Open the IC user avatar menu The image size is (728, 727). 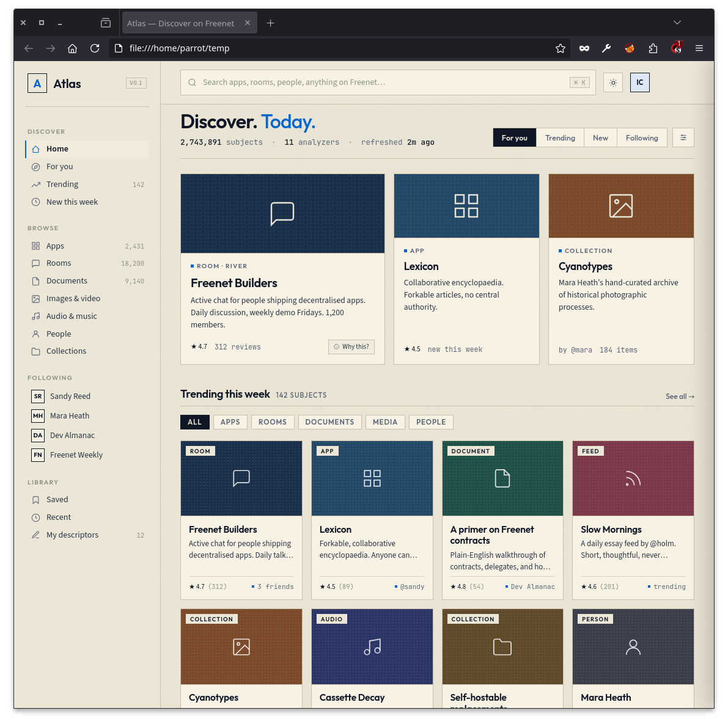point(639,82)
